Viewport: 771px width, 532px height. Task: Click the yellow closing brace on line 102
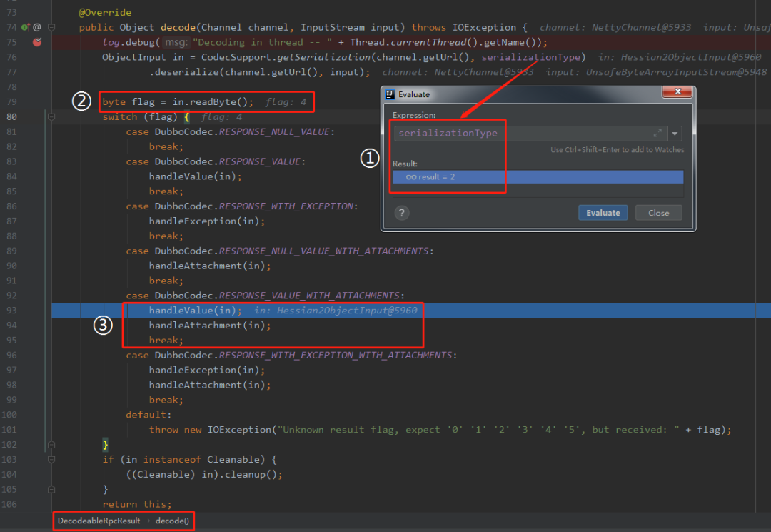tap(105, 445)
